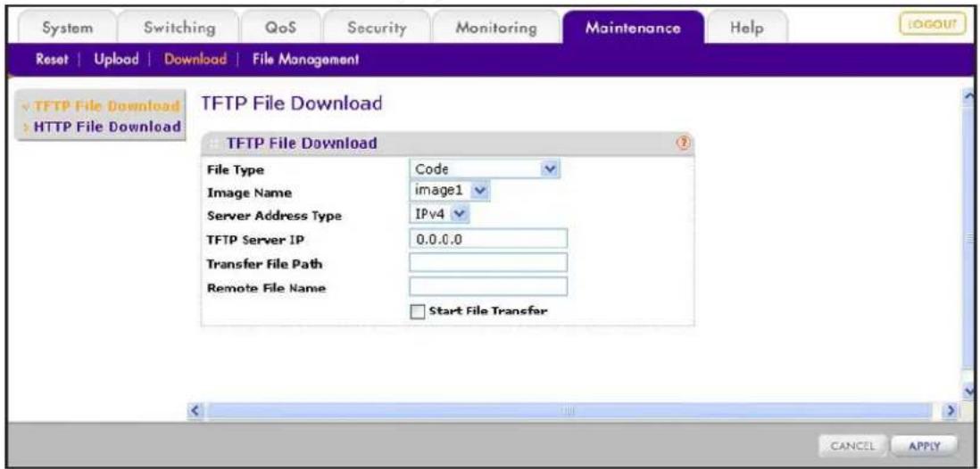Viewport: 980px width, 469px height.
Task: Open the Monitoring tab
Action: click(495, 29)
